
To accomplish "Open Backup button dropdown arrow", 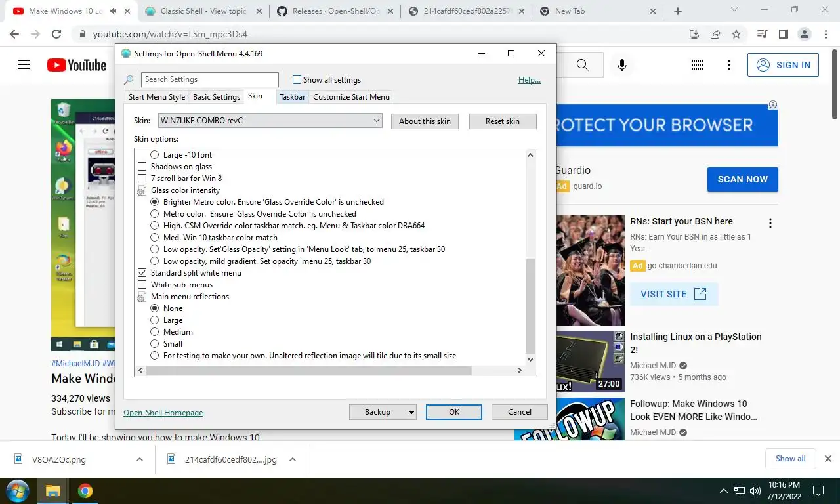I will (x=411, y=412).
